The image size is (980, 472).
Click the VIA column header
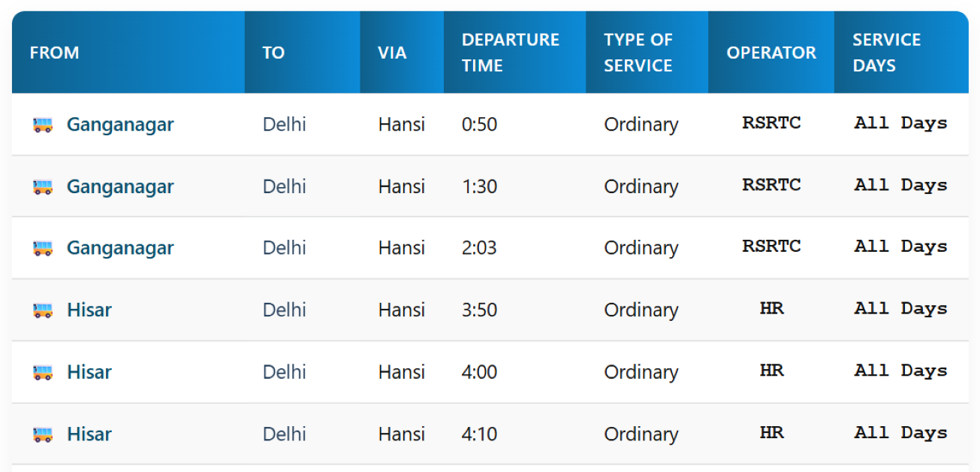(392, 53)
